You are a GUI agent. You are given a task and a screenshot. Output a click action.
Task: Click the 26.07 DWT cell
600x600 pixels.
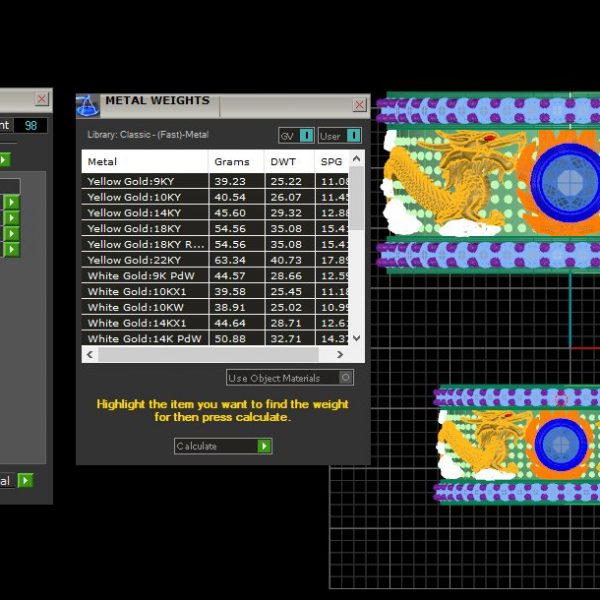pos(290,197)
